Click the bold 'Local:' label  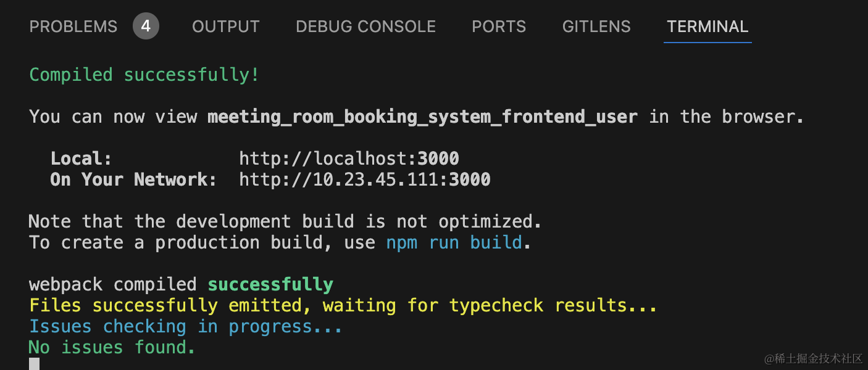click(x=81, y=158)
